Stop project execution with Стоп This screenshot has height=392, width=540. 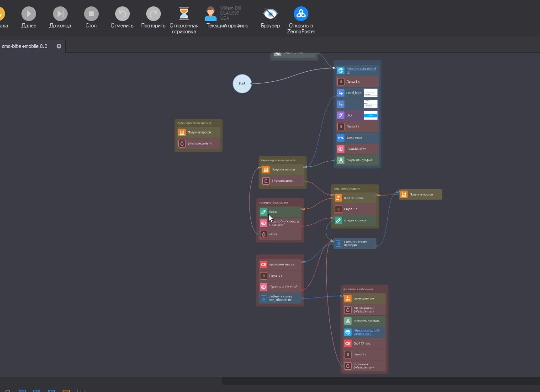[x=91, y=14]
